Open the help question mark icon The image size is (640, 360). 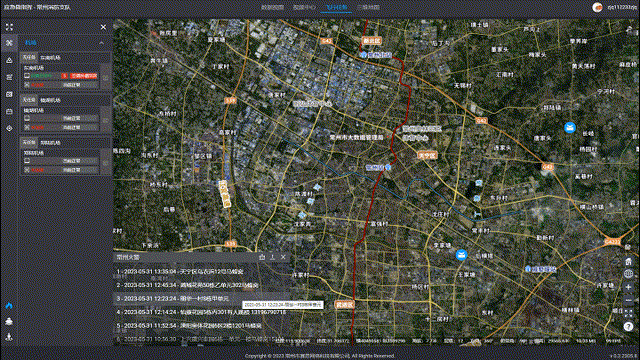click(629, 327)
